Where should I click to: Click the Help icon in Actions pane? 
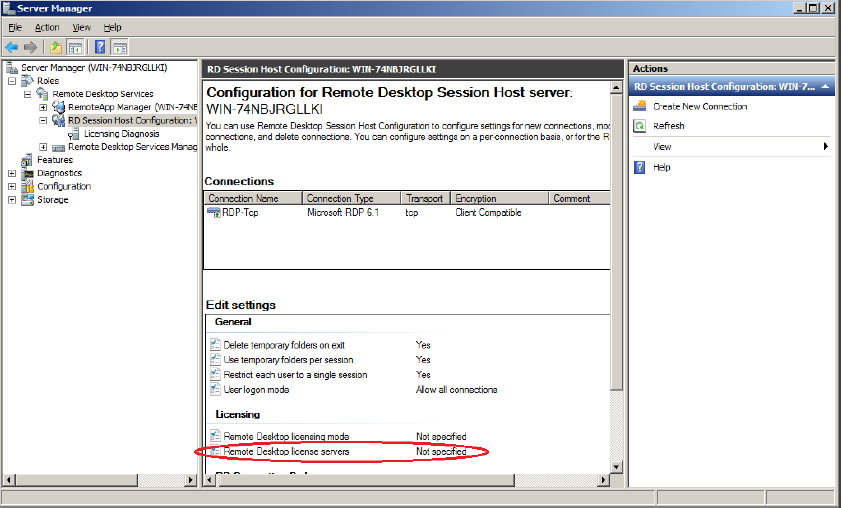pyautogui.click(x=640, y=167)
